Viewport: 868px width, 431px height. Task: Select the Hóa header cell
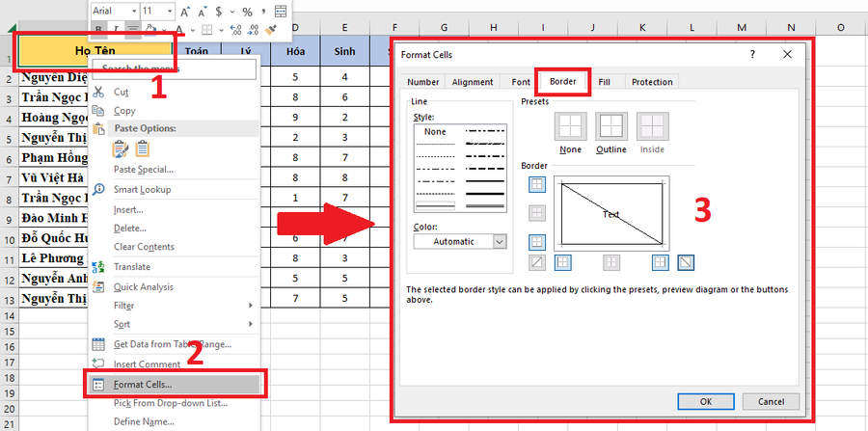click(296, 51)
